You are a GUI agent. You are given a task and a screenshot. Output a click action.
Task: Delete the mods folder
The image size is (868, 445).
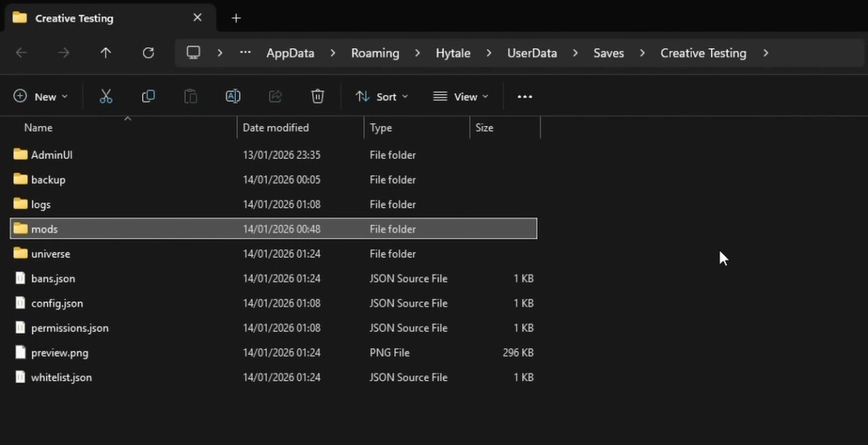(317, 96)
